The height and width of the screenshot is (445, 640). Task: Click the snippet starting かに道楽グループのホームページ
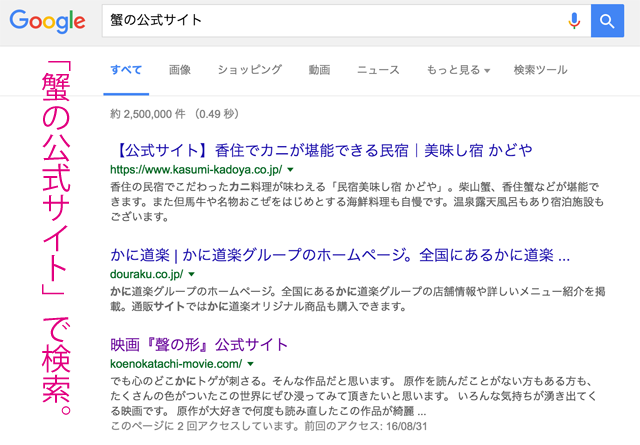pos(358,299)
